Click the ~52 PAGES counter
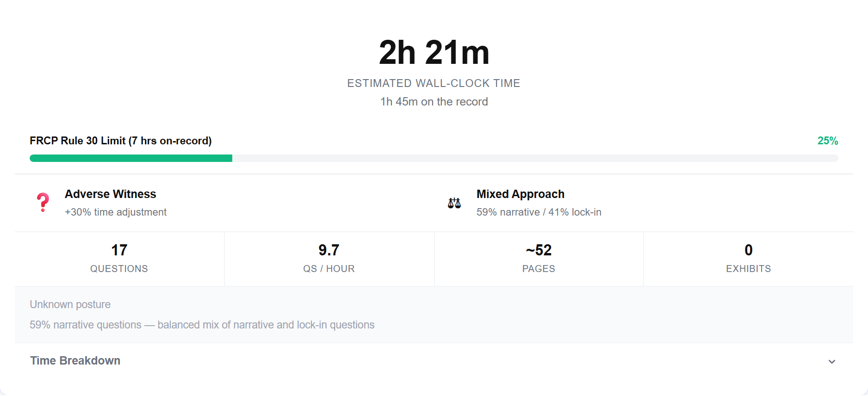Image resolution: width=868 pixels, height=396 pixels. 538,258
